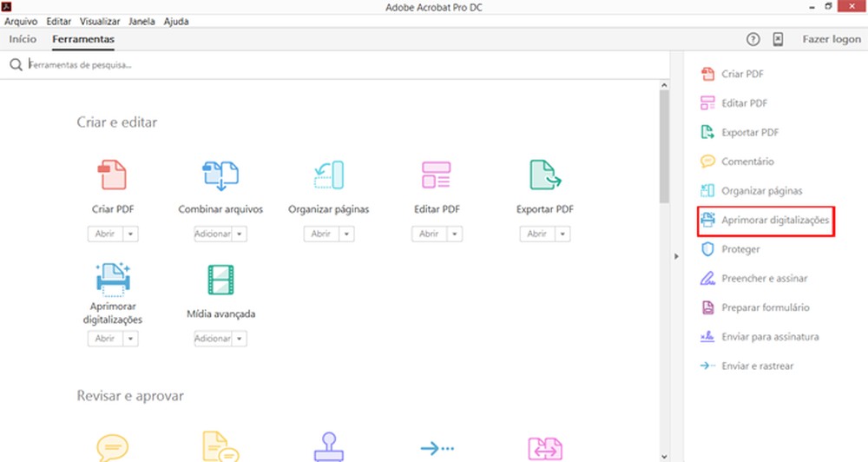Click the Comentário bubble icon in right sidebar
The width and height of the screenshot is (868, 462).
(x=707, y=162)
